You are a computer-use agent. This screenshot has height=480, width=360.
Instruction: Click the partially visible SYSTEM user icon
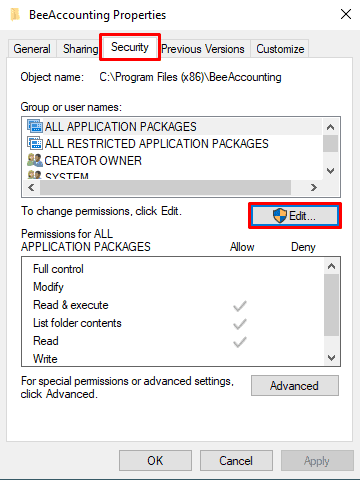(x=35, y=175)
